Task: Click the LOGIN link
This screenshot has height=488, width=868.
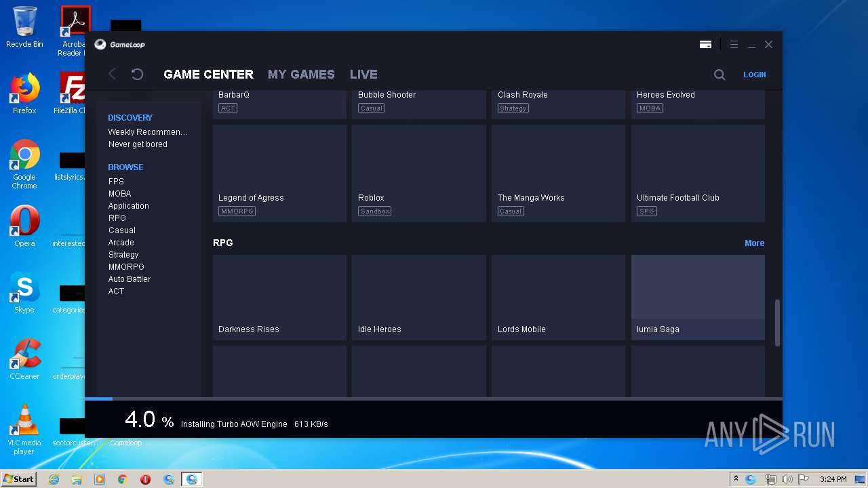Action: pos(755,75)
